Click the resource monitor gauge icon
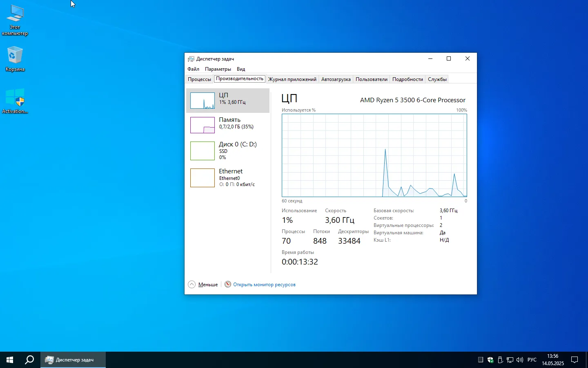 click(228, 285)
